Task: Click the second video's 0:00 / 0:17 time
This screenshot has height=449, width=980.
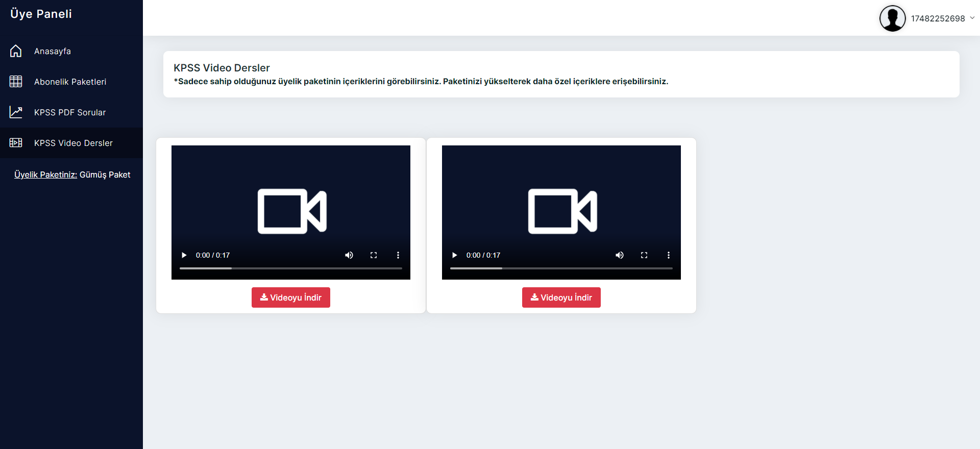Action: [x=483, y=255]
